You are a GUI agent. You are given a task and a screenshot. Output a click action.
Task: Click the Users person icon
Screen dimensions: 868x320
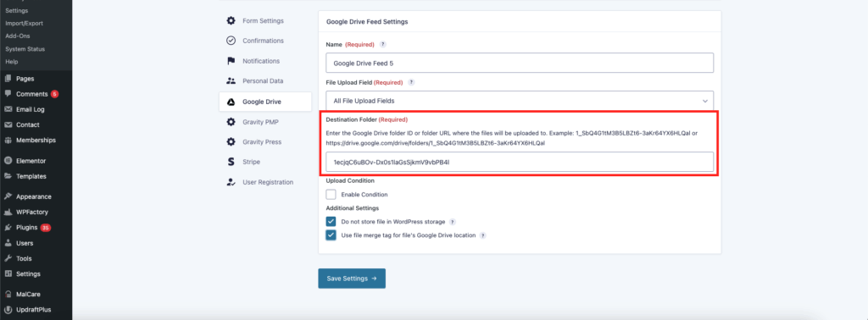click(8, 243)
